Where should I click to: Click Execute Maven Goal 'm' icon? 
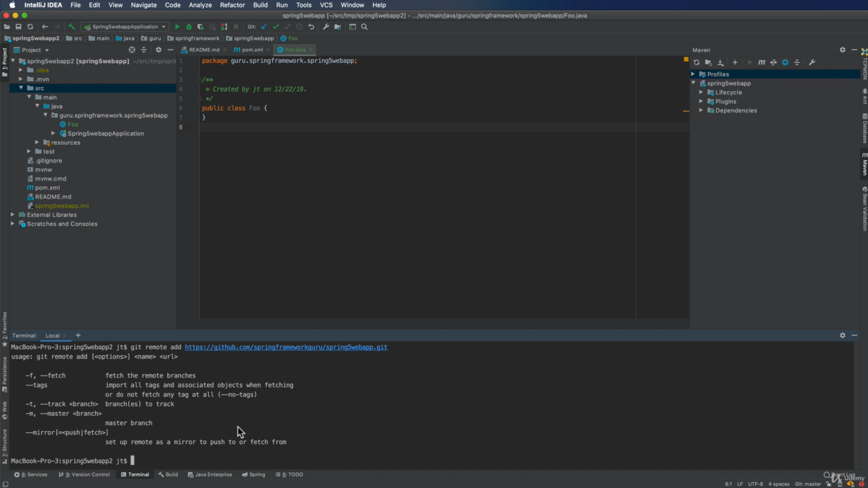click(x=762, y=62)
